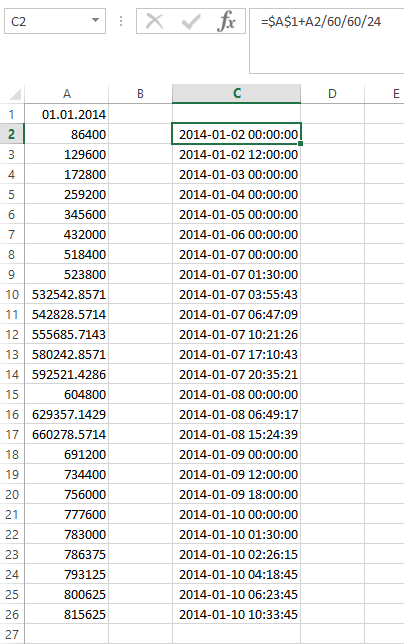The height and width of the screenshot is (644, 404).
Task: Select cell 2014-01-03 00:00:00
Action: (236, 174)
